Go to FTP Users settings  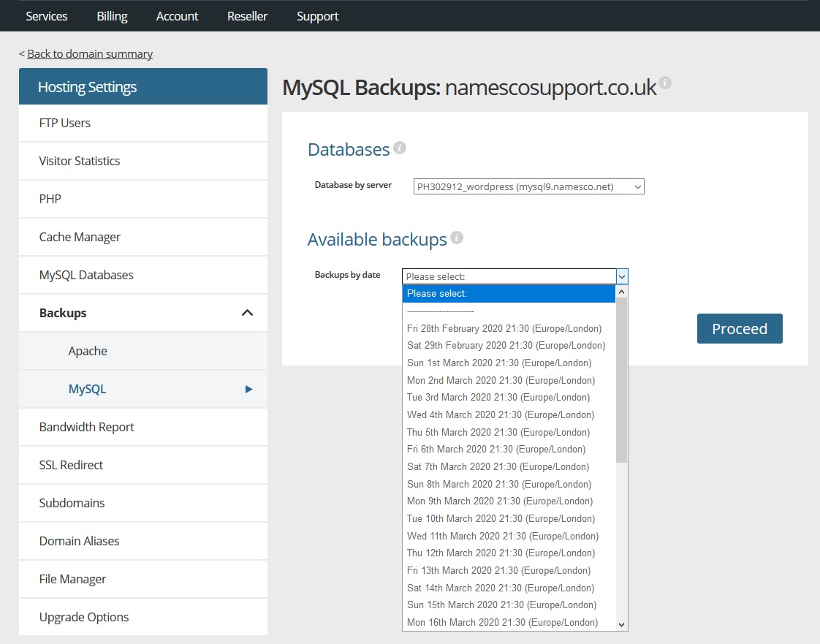pyautogui.click(x=143, y=123)
